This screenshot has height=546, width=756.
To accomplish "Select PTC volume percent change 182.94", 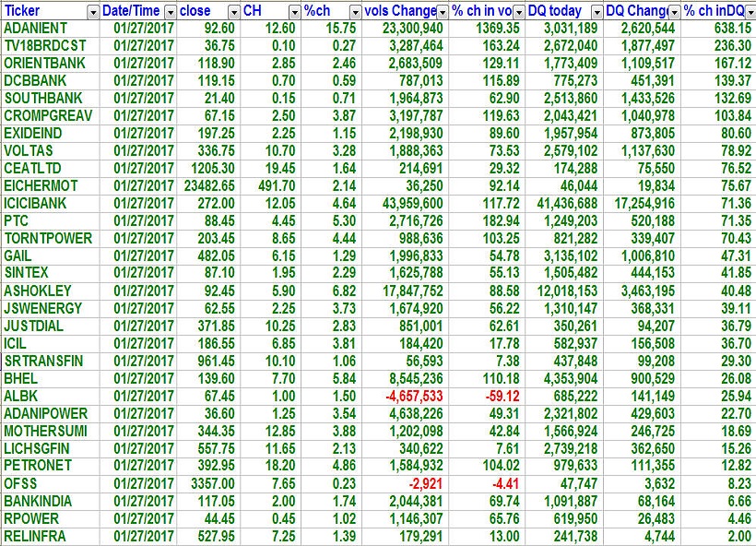I will point(502,221).
